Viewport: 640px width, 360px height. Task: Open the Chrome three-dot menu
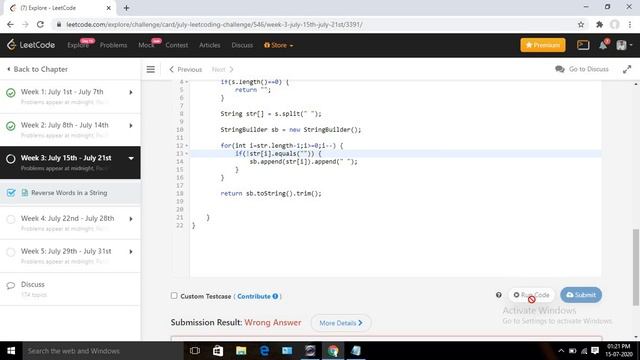click(630, 24)
